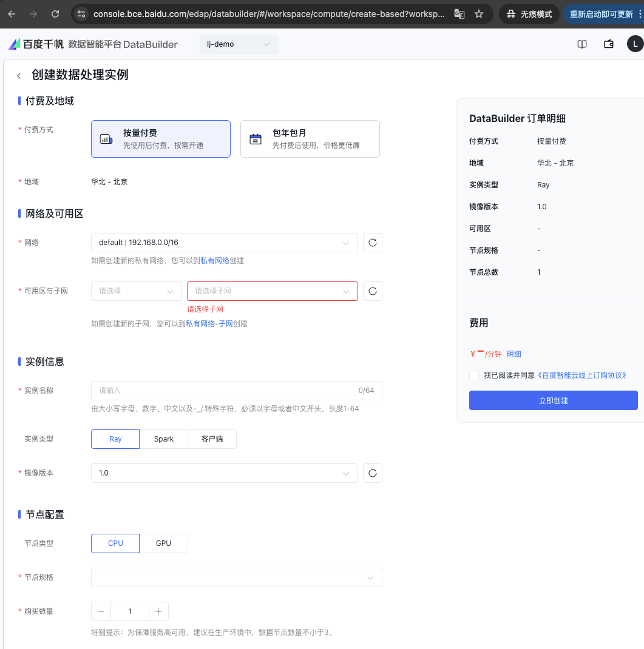Click the 按量付费 chart icon

[106, 139]
